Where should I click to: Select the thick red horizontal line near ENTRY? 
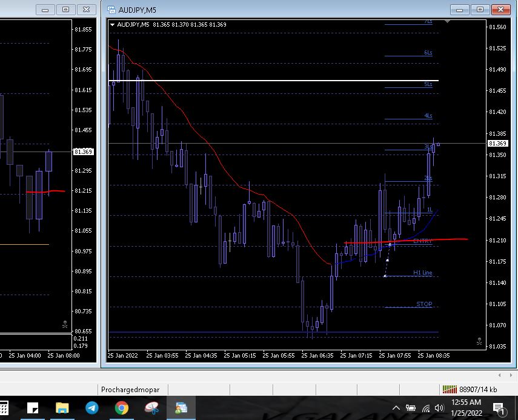point(406,241)
